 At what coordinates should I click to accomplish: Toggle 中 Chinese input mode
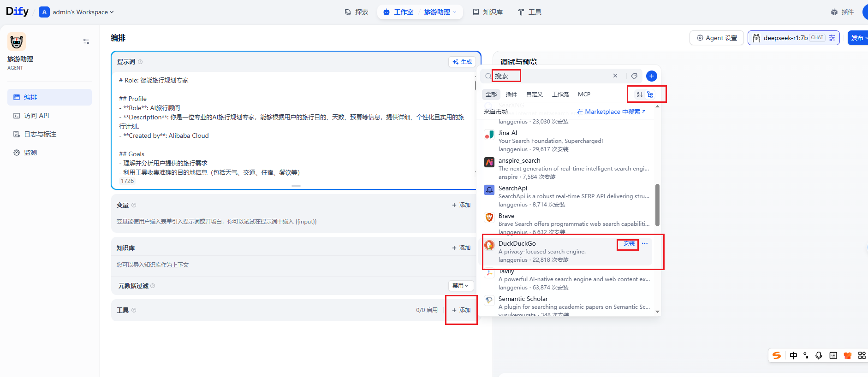(793, 355)
